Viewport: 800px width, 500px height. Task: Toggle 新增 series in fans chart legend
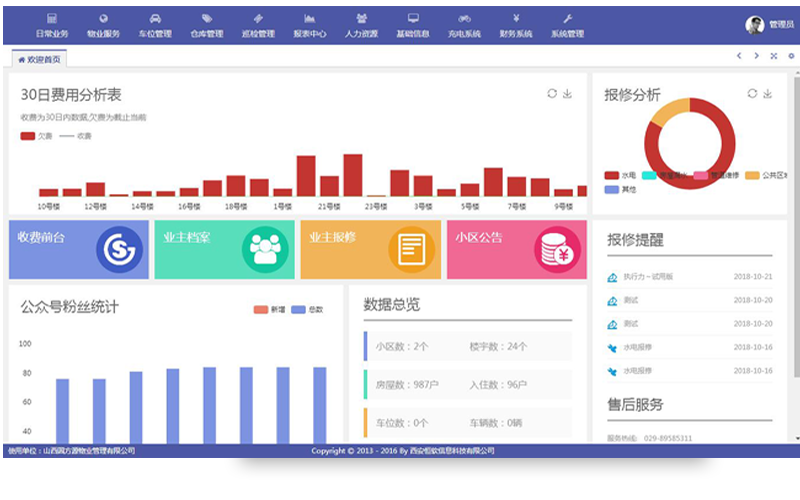(x=269, y=309)
